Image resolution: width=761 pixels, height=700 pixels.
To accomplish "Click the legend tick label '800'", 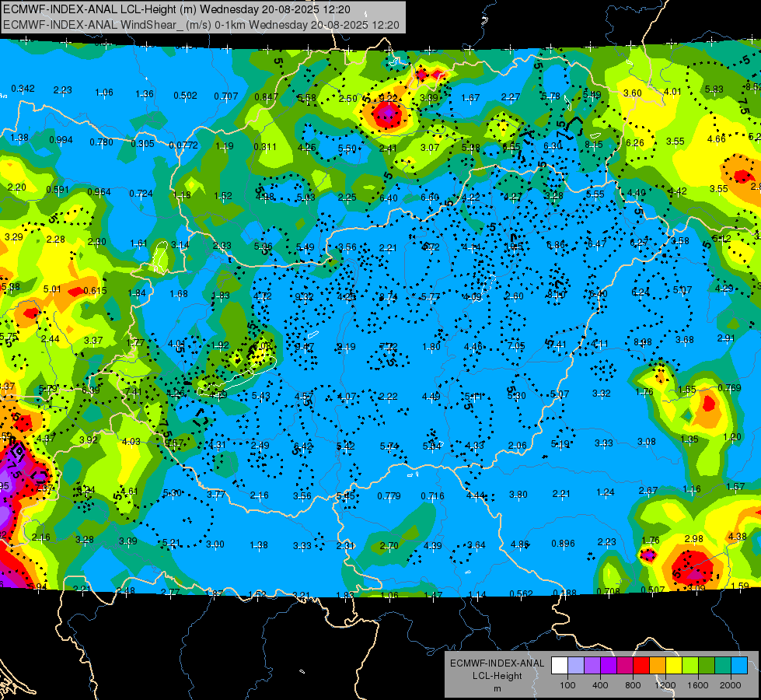I will point(633,685).
